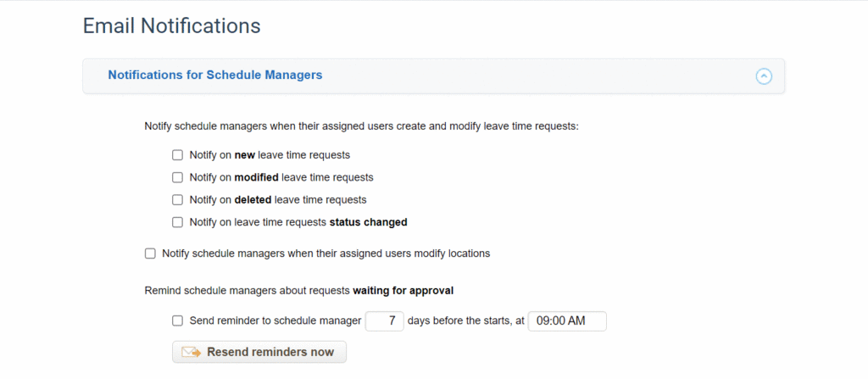Click the Email Notifications page title
Image resolution: width=868 pixels, height=379 pixels.
pos(171,25)
